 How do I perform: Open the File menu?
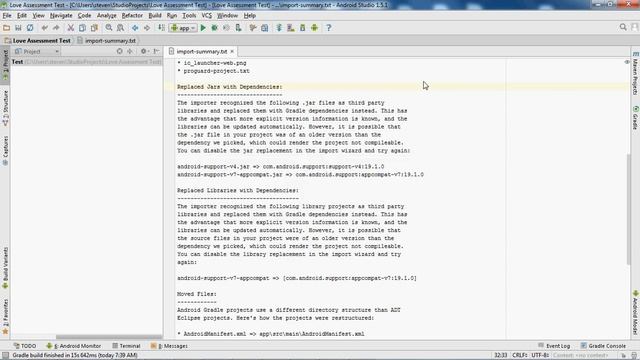point(7,16)
